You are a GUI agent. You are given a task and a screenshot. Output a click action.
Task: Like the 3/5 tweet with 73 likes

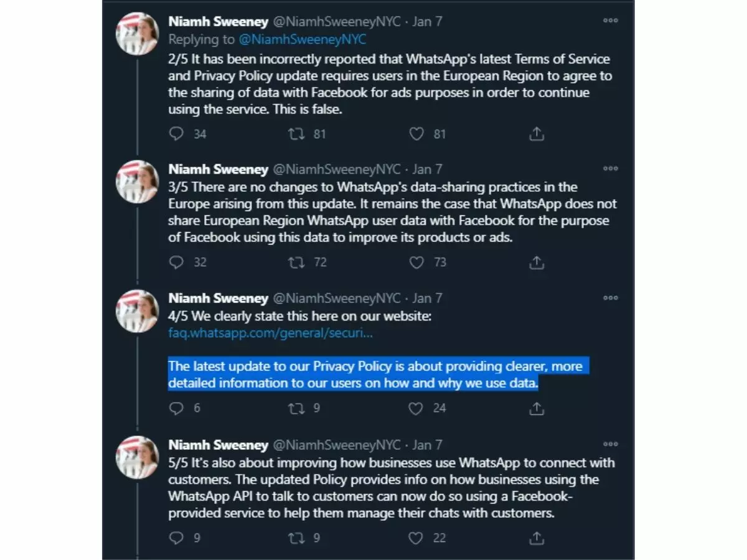tap(416, 263)
